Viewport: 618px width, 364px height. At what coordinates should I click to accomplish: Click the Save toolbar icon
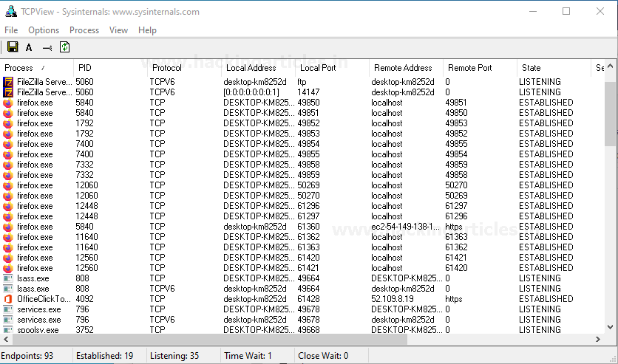point(13,47)
